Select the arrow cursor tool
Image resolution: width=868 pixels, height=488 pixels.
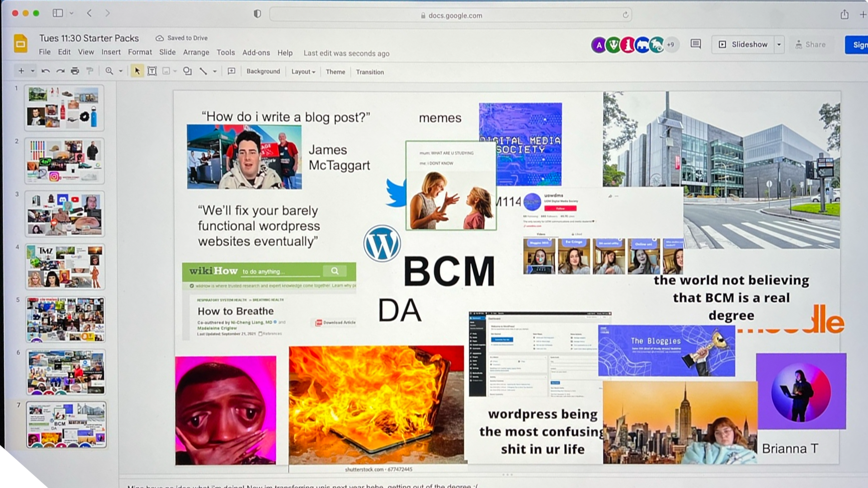click(137, 71)
